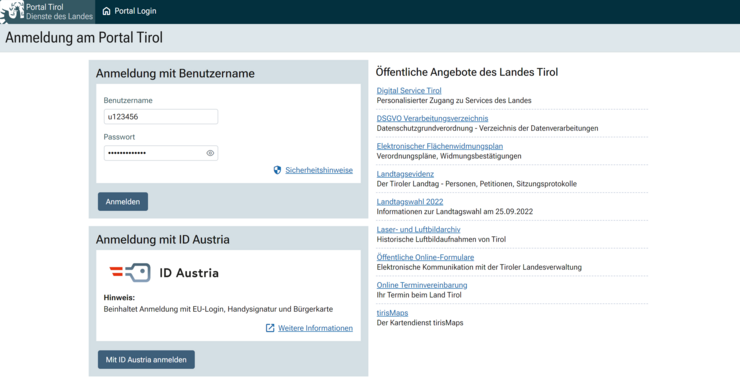Click Mit ID Austria anmelden button

point(146,359)
